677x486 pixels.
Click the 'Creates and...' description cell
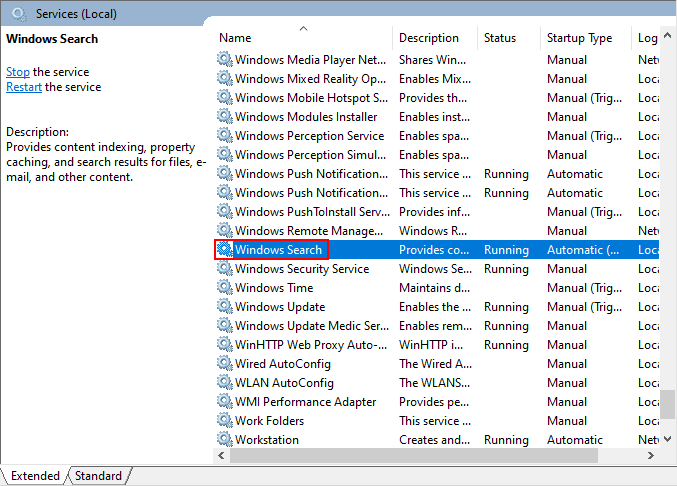[x=434, y=439]
